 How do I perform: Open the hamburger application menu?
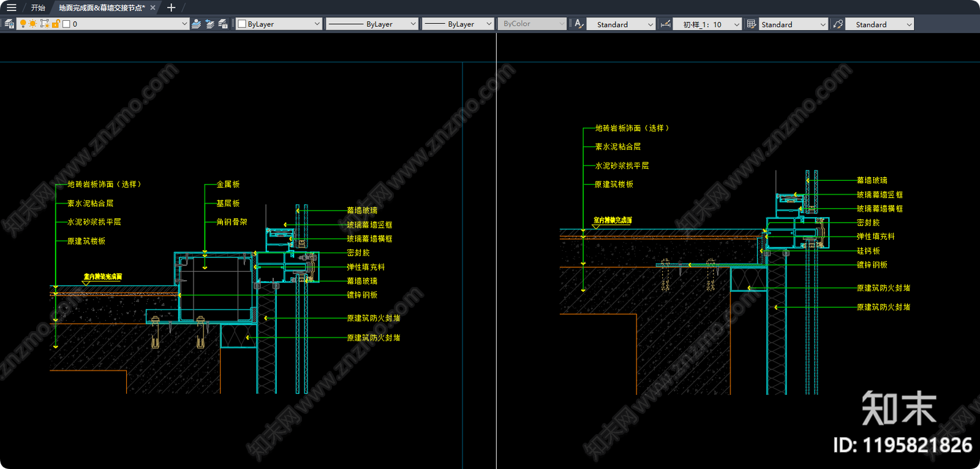pos(11,7)
